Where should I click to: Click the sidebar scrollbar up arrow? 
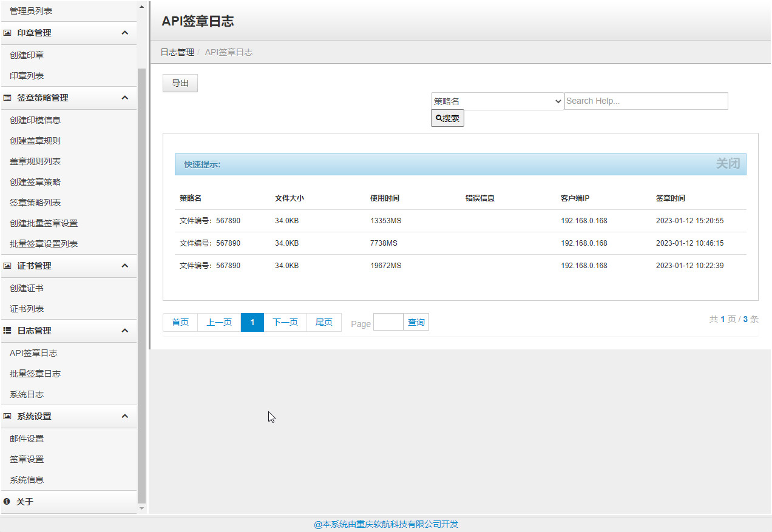142,7
